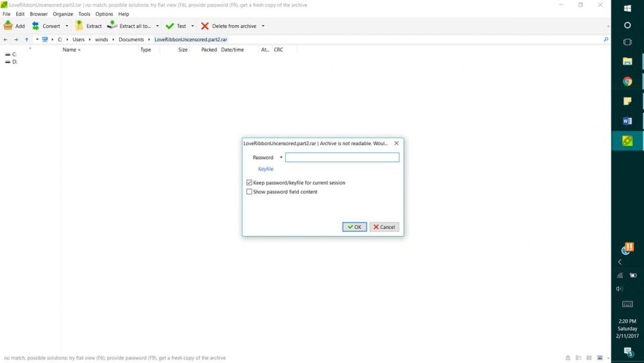The image size is (644, 363).
Task: Open Password label dropdown arrow
Action: tap(281, 157)
